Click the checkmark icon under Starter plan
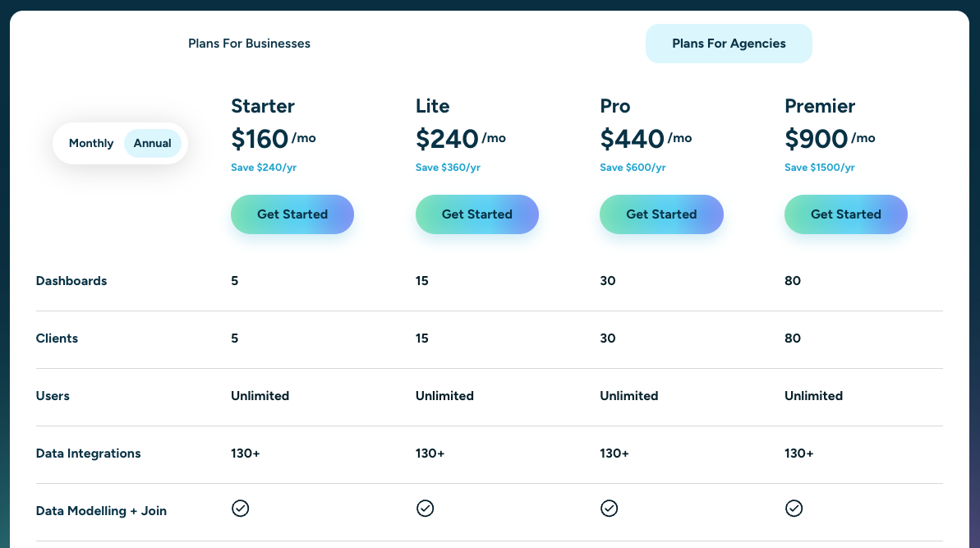Screen dimensions: 980x548 [241, 508]
